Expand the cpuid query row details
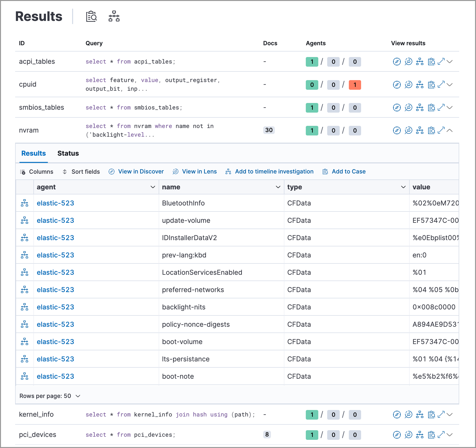 [449, 85]
